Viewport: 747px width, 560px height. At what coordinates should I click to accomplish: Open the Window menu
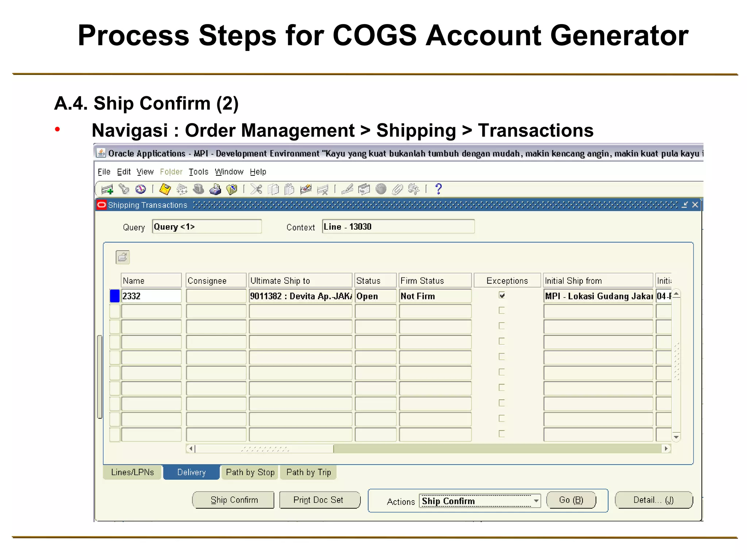tap(229, 172)
